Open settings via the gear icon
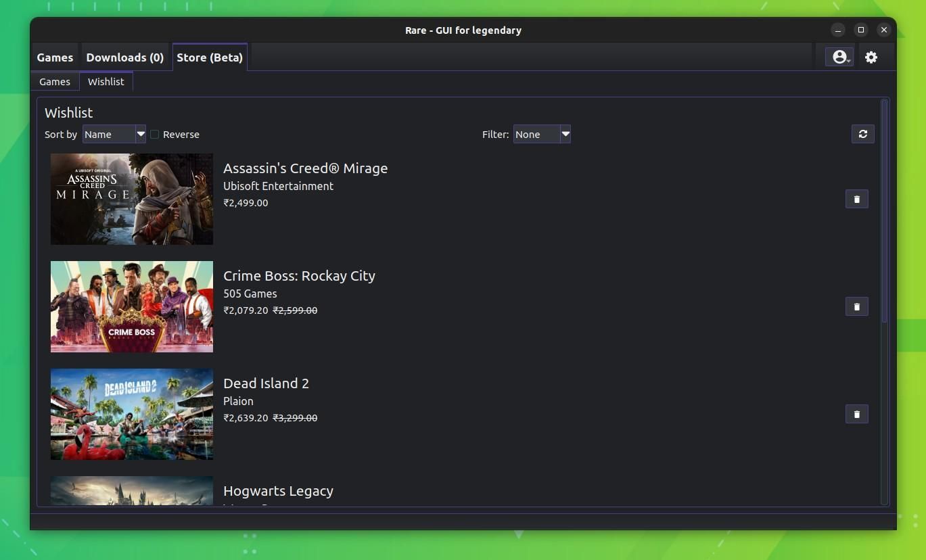Viewport: 926px width, 560px height. pos(871,57)
